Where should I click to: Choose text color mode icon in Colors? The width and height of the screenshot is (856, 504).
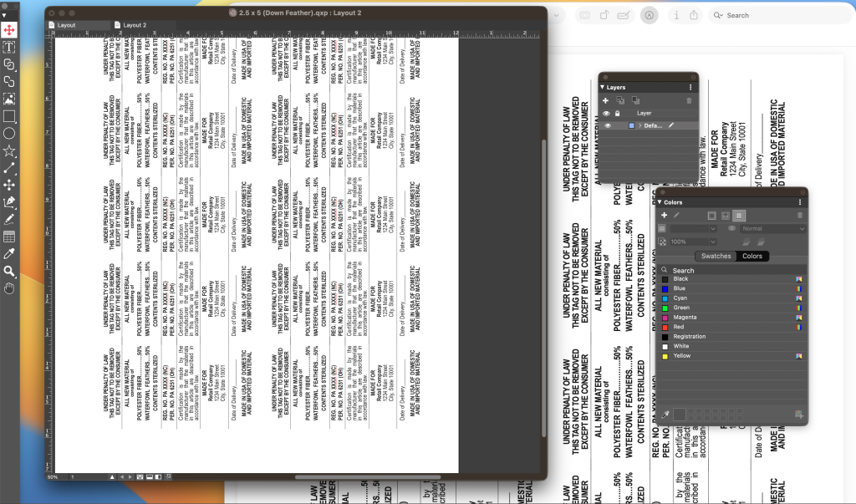(x=726, y=216)
